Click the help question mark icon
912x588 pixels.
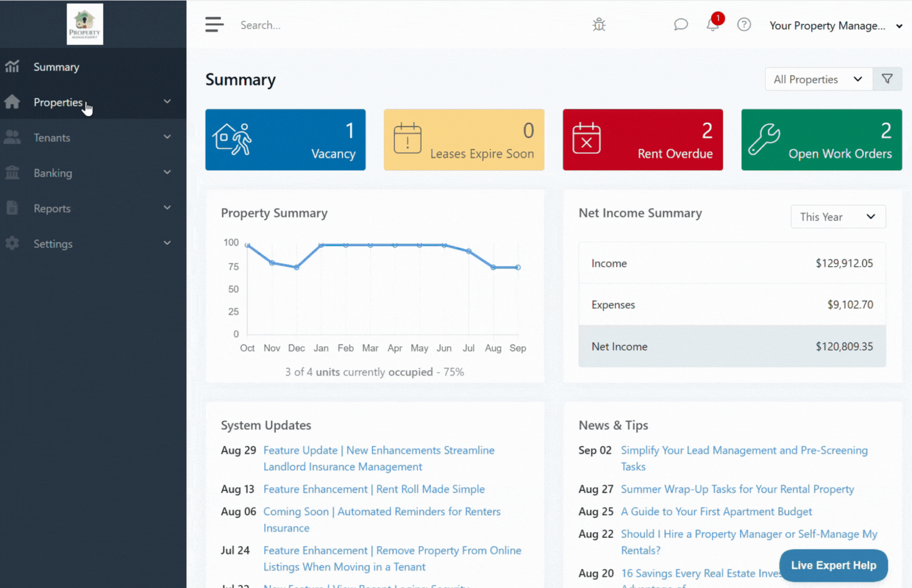[744, 25]
